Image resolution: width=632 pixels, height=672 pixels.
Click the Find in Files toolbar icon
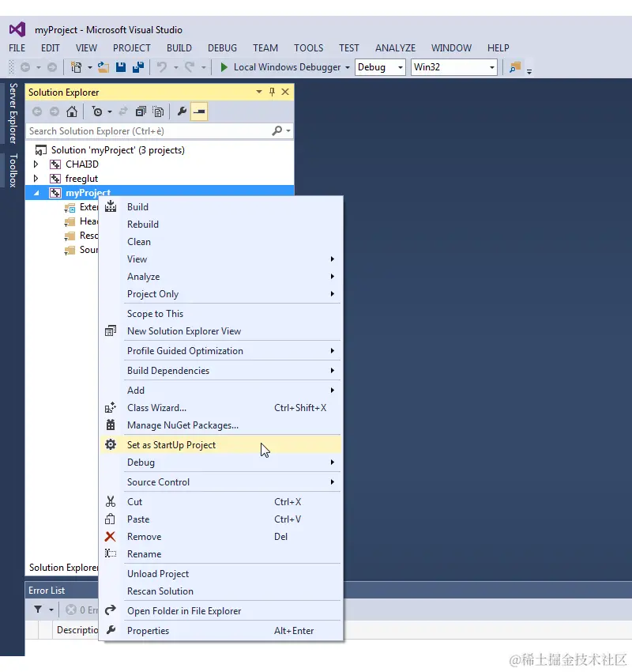[x=514, y=67]
